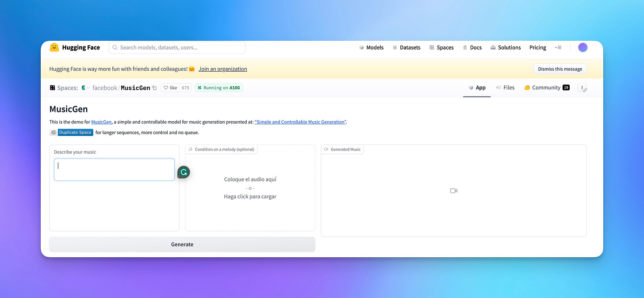Follow the Join an organization link
The height and width of the screenshot is (298, 644).
(x=223, y=69)
